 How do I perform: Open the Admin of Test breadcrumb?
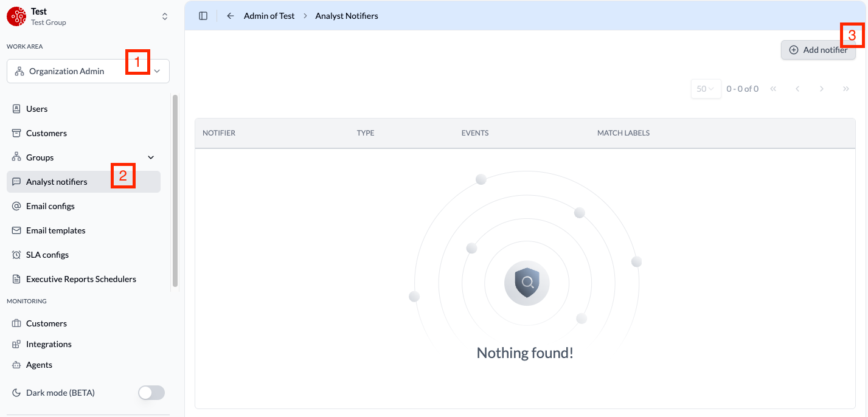click(x=269, y=15)
